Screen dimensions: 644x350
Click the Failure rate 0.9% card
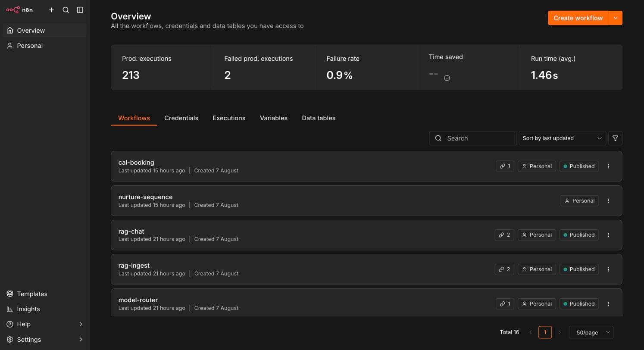click(x=366, y=68)
